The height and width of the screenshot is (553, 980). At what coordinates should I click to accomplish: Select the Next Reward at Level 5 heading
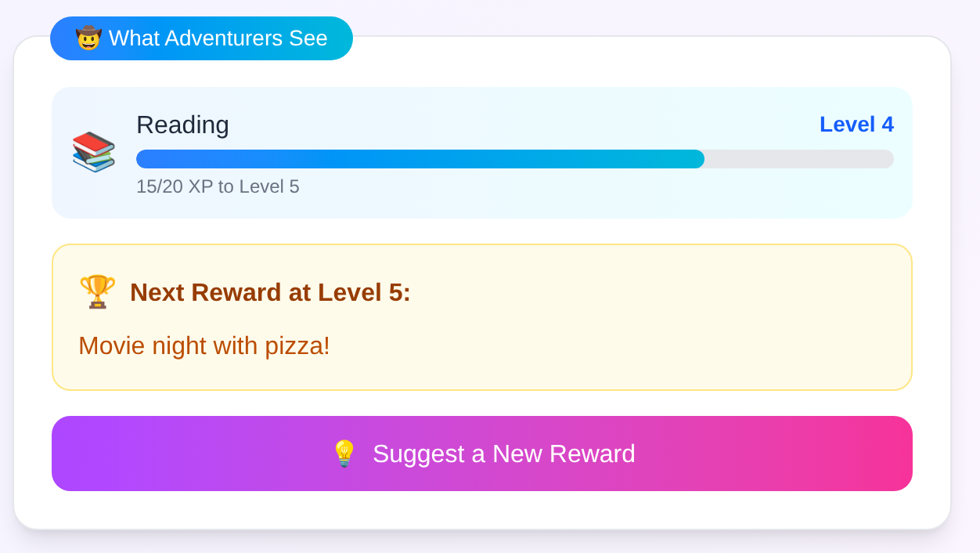pyautogui.click(x=268, y=292)
